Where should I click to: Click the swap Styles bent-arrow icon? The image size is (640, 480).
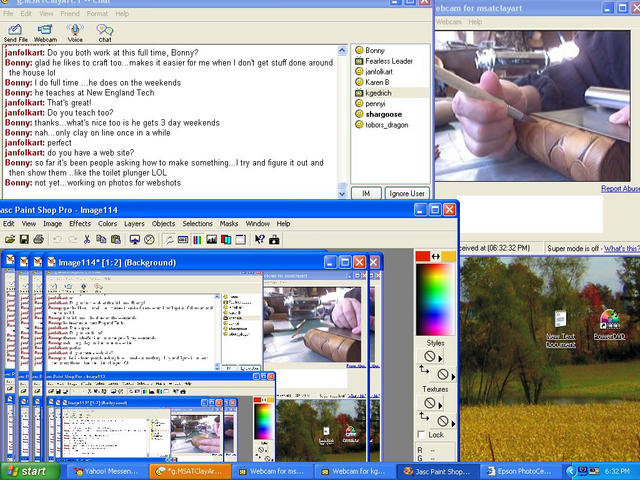coord(424,370)
